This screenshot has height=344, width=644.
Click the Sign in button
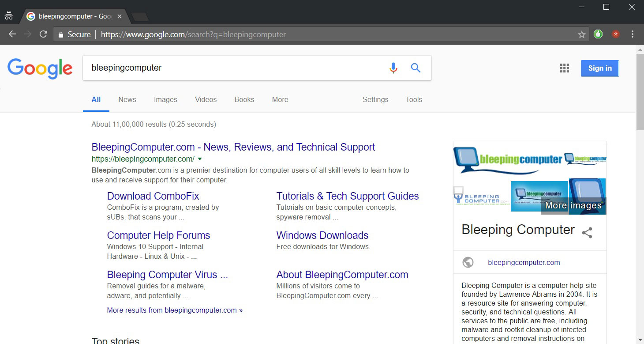(x=600, y=68)
